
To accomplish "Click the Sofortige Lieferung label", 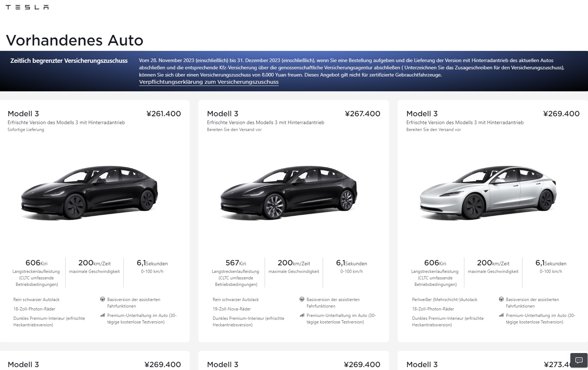I will coord(26,129).
